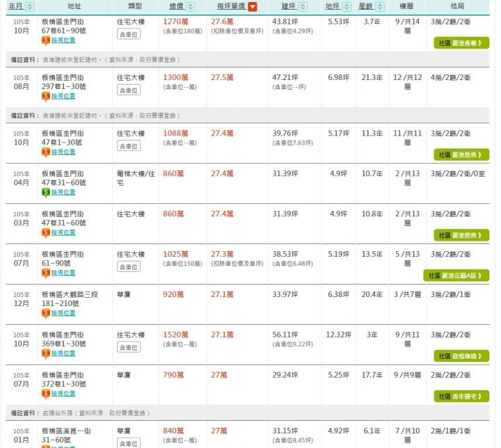The image size is (501, 448).
Task: Click the green pin icon in the 105年04月 row
Action: point(46,193)
